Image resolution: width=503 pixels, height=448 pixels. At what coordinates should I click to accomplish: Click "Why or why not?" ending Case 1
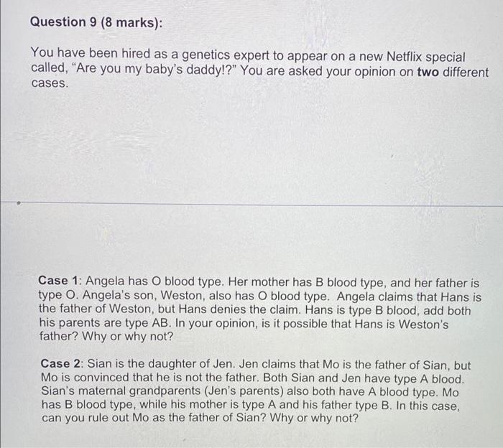127,336
